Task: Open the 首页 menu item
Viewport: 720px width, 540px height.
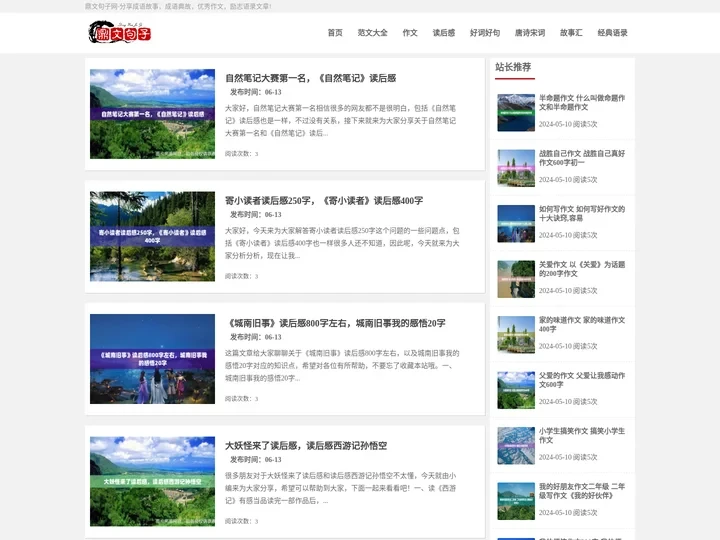Action: point(335,33)
